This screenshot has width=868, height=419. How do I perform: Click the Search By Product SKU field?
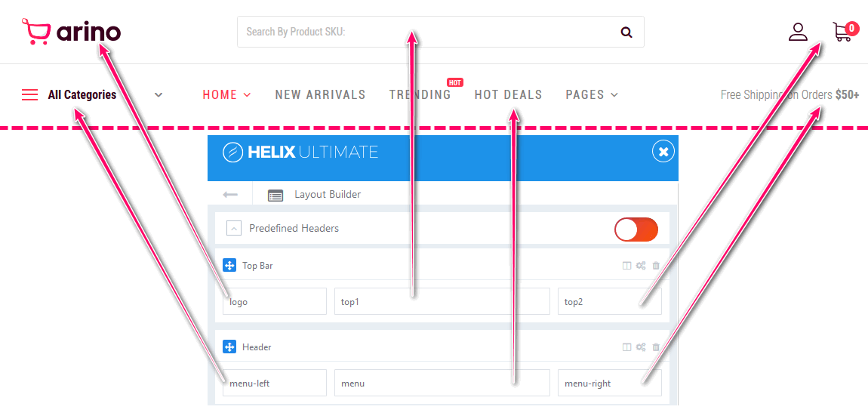click(423, 32)
